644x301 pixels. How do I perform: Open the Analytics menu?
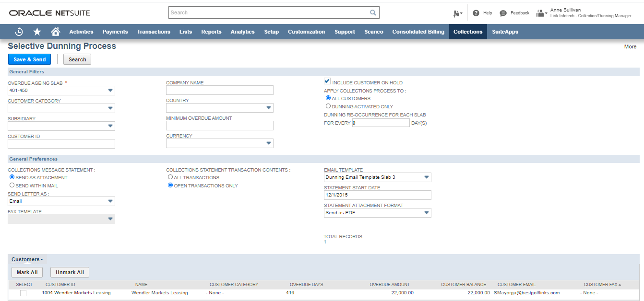coord(242,32)
